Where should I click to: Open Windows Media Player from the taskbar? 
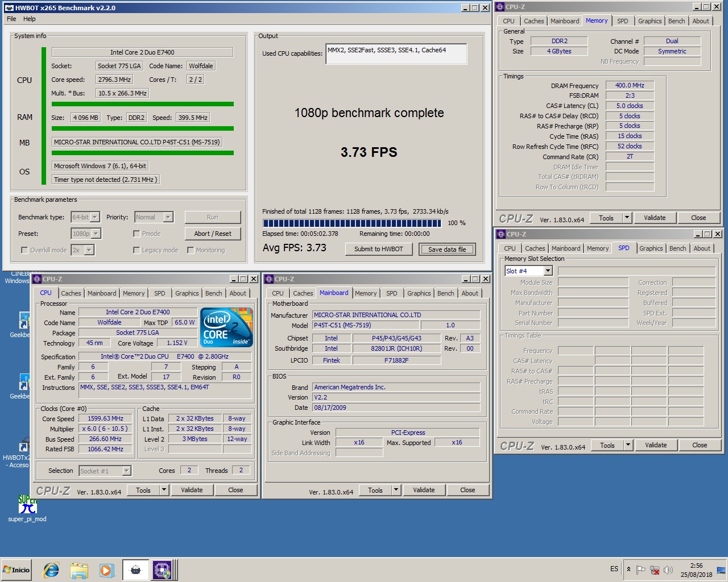click(x=106, y=570)
